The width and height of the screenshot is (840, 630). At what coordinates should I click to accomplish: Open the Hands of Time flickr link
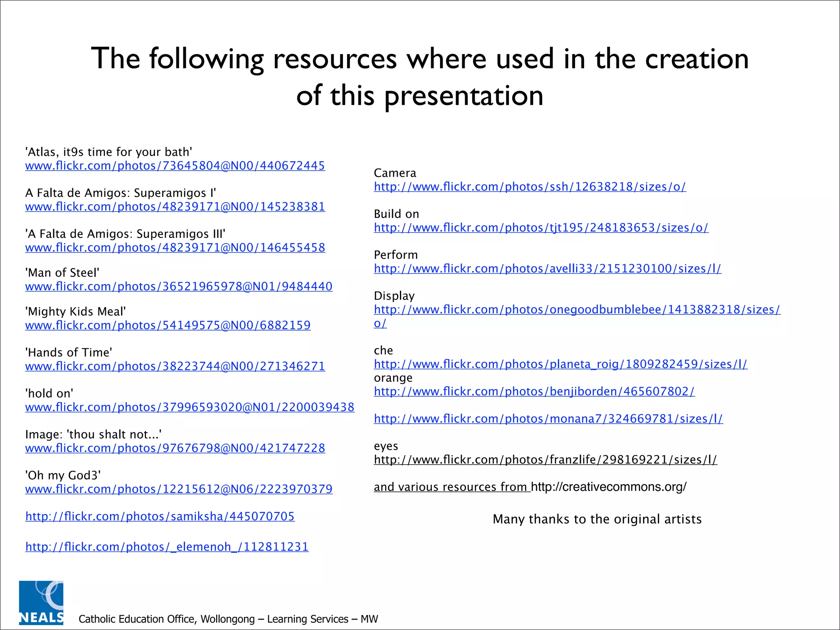tap(175, 366)
